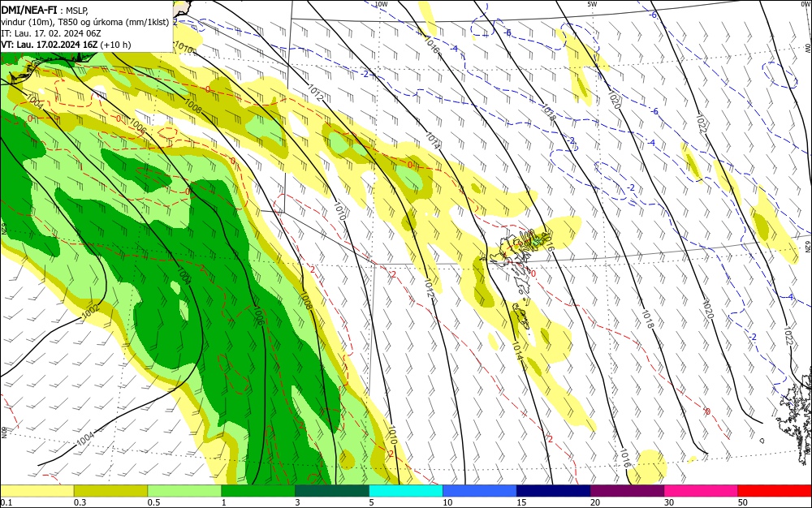Choose the blue 10–15 legend swatch
Screen dimensions: 812x508
tap(480, 491)
